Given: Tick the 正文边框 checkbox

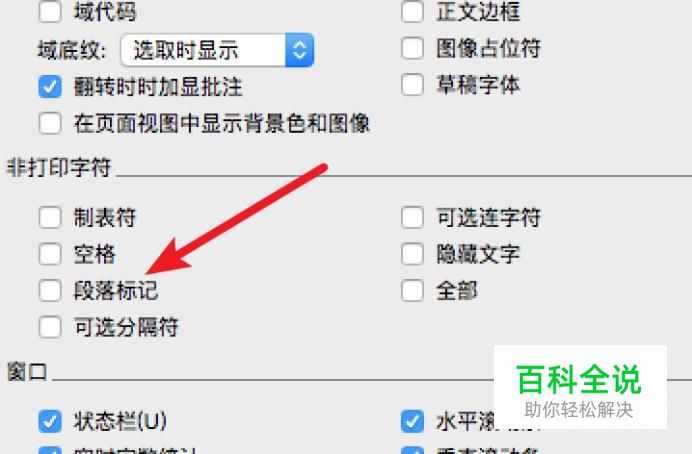Looking at the screenshot, I should pos(413,11).
